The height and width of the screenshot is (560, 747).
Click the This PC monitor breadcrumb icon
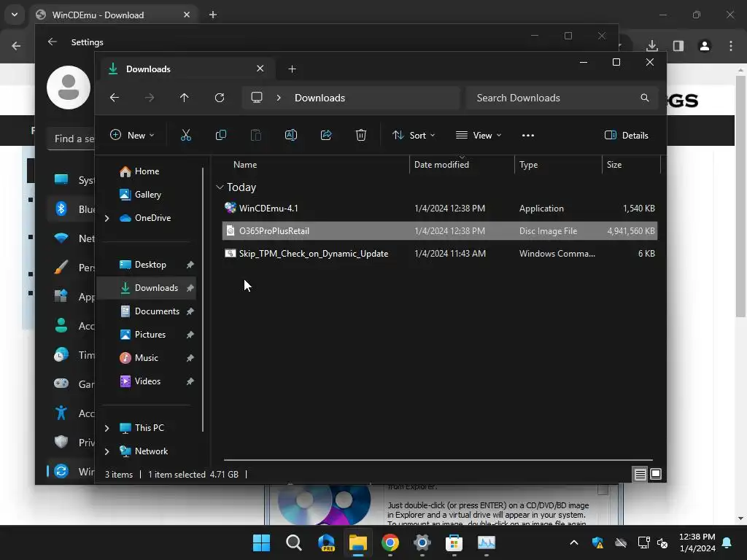(x=257, y=98)
